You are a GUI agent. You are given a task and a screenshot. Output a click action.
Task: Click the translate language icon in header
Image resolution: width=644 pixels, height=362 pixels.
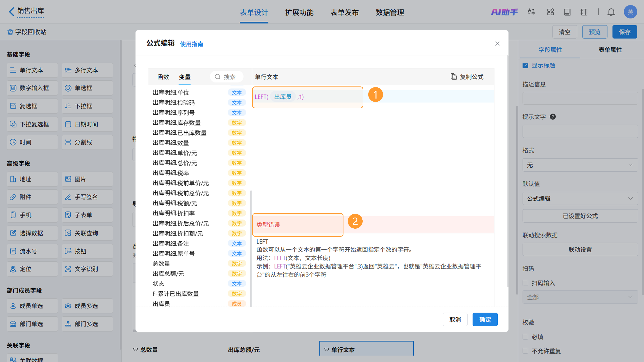[531, 12]
